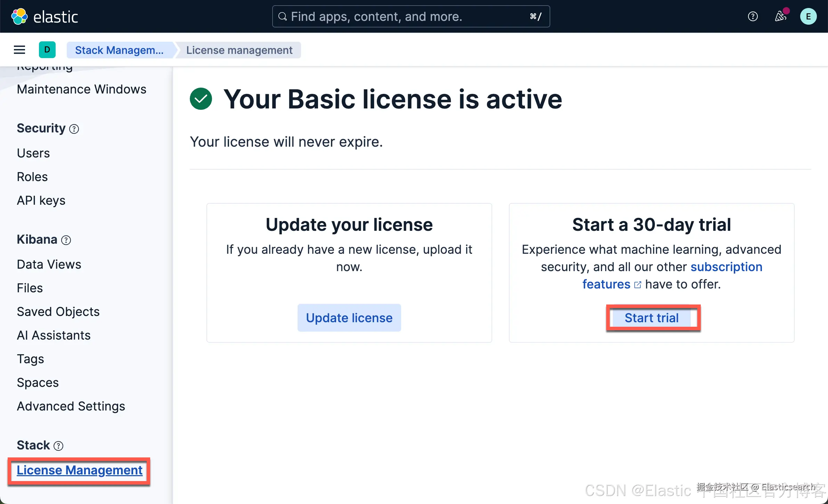Click the Kibana section help icon

tap(66, 240)
